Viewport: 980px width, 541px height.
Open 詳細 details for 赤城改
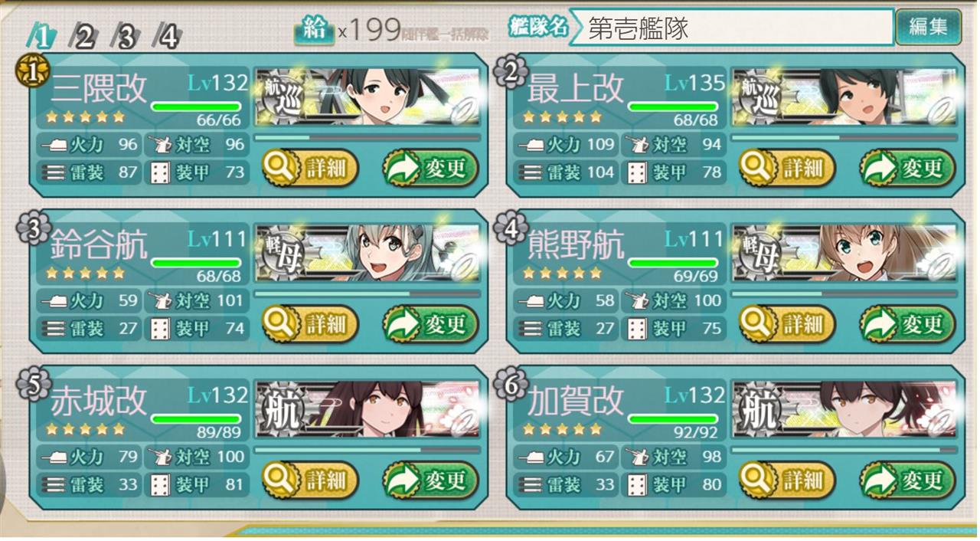tap(309, 480)
